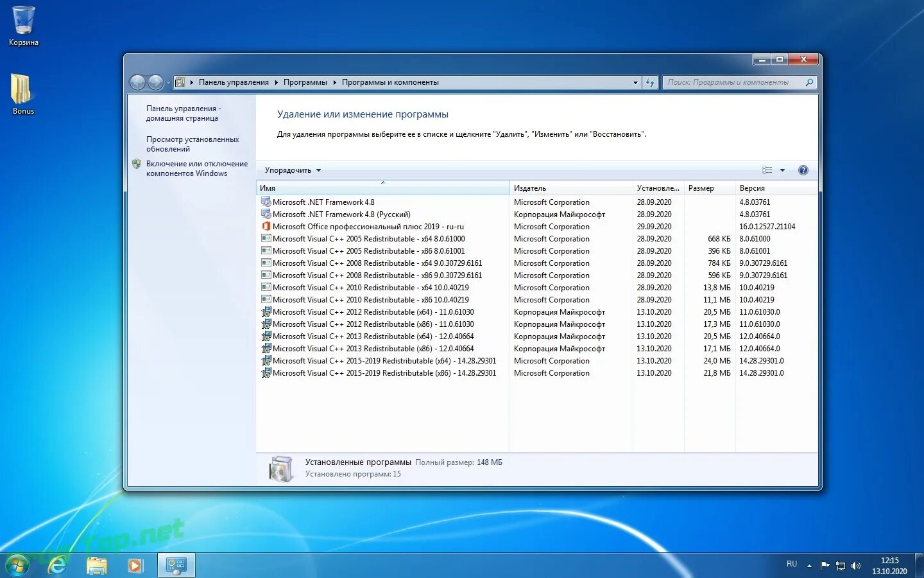Select Visual C++ 2015-2019 Redistributable (x86) row
Image resolution: width=924 pixels, height=578 pixels.
click(536, 373)
